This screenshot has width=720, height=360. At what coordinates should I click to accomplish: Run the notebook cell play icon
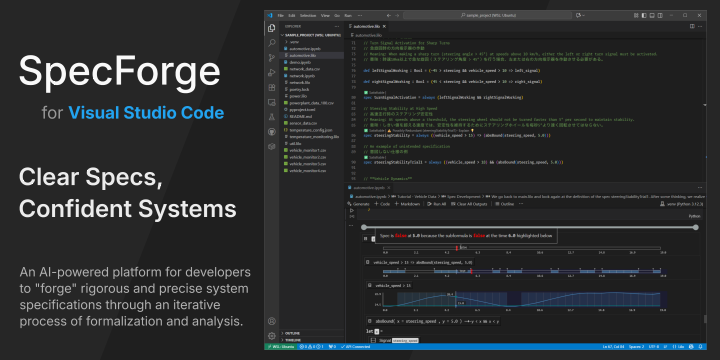coord(352,210)
